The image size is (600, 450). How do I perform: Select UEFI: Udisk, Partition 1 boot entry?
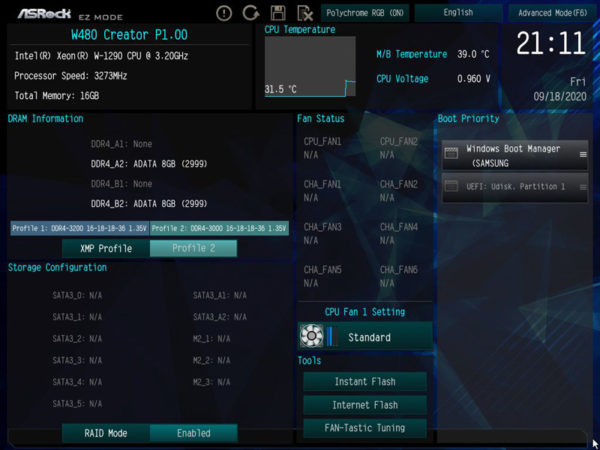515,187
